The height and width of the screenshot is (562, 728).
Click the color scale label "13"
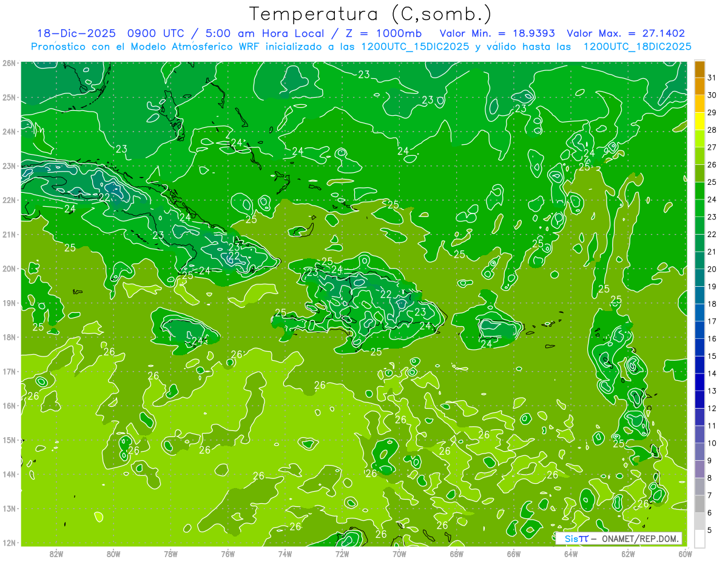pyautogui.click(x=712, y=391)
